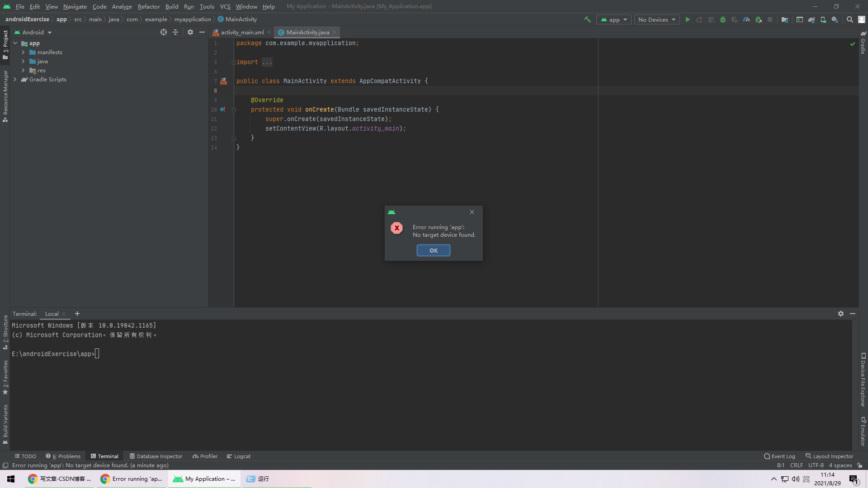Expand the Gradle Scripts tree node
Viewport: 868px width, 488px height.
coord(15,80)
